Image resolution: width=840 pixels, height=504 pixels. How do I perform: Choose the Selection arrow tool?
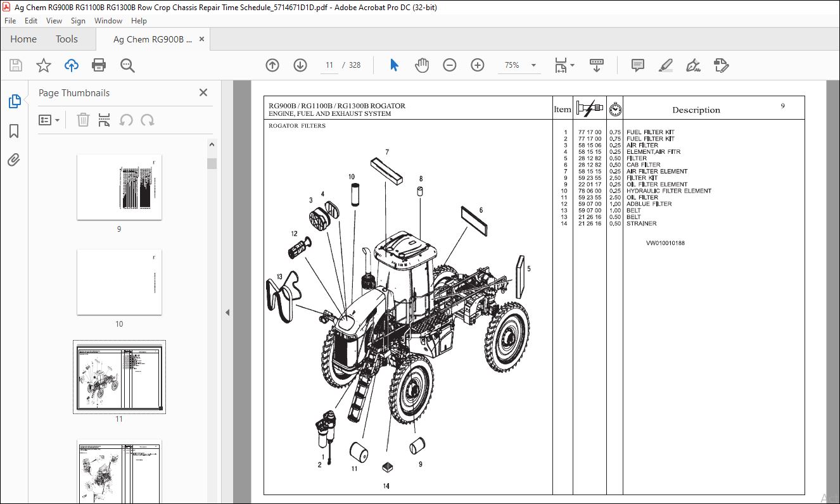(x=394, y=65)
